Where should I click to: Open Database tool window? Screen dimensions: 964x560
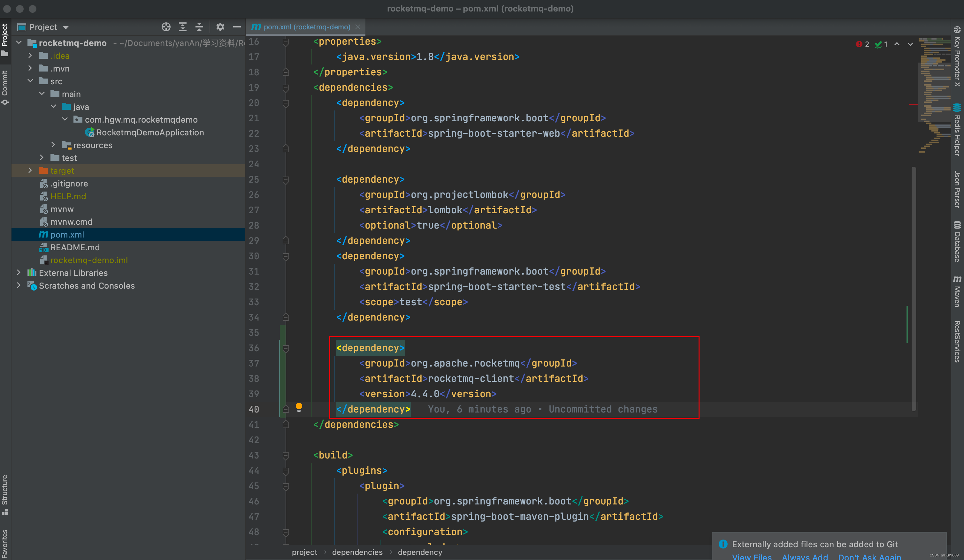(957, 242)
